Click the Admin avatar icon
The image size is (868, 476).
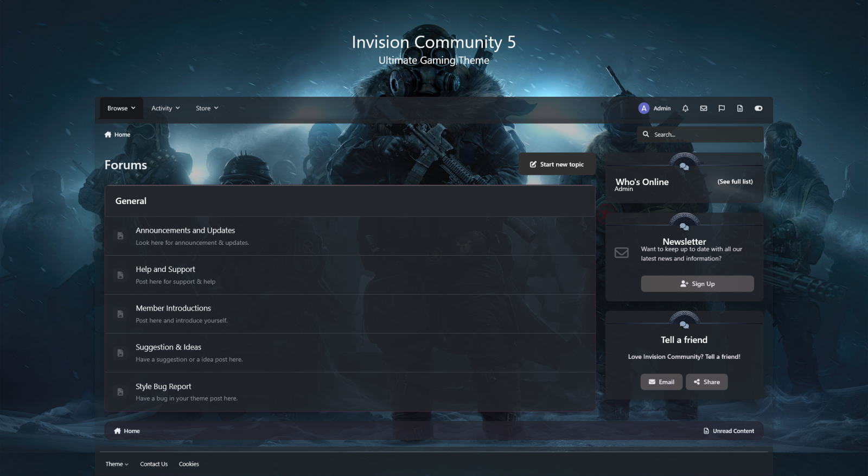644,109
